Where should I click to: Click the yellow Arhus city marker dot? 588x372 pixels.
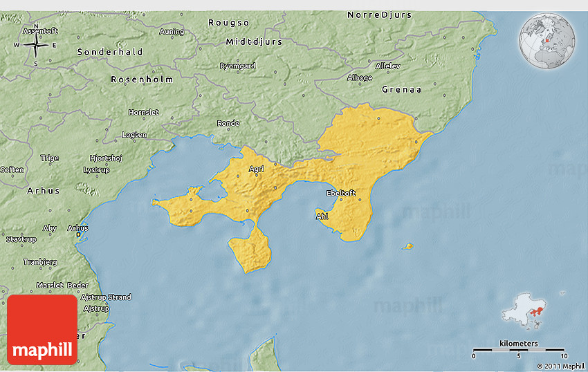coord(78,235)
